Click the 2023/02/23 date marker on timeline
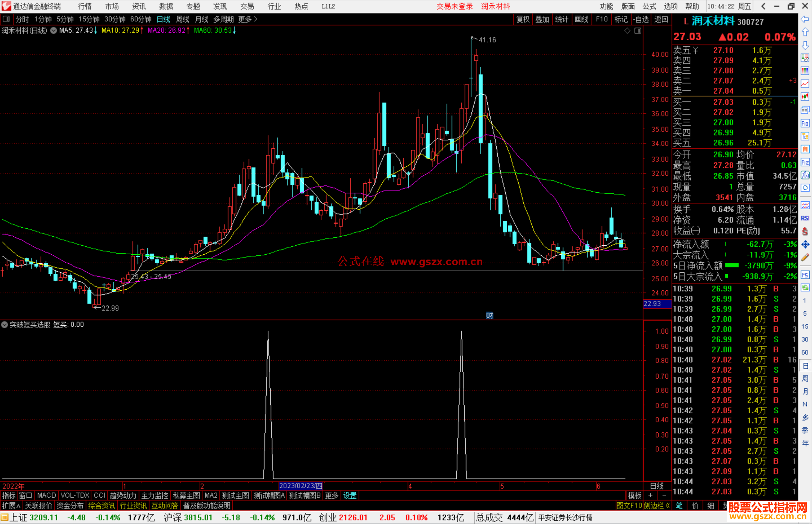Screen dimensions: 812x524 tap(300, 486)
